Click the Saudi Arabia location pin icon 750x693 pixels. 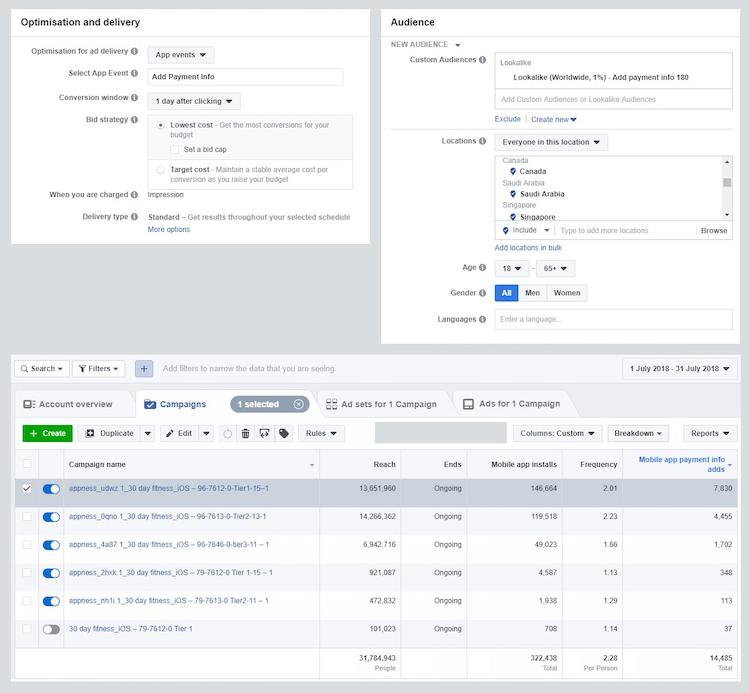coord(513,194)
